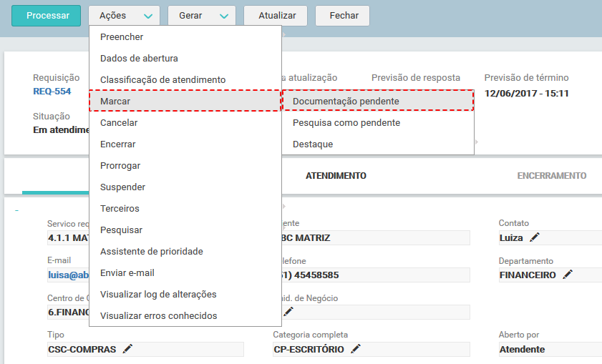Choose Encerrar from the menu
The image size is (602, 364).
pyautogui.click(x=185, y=144)
